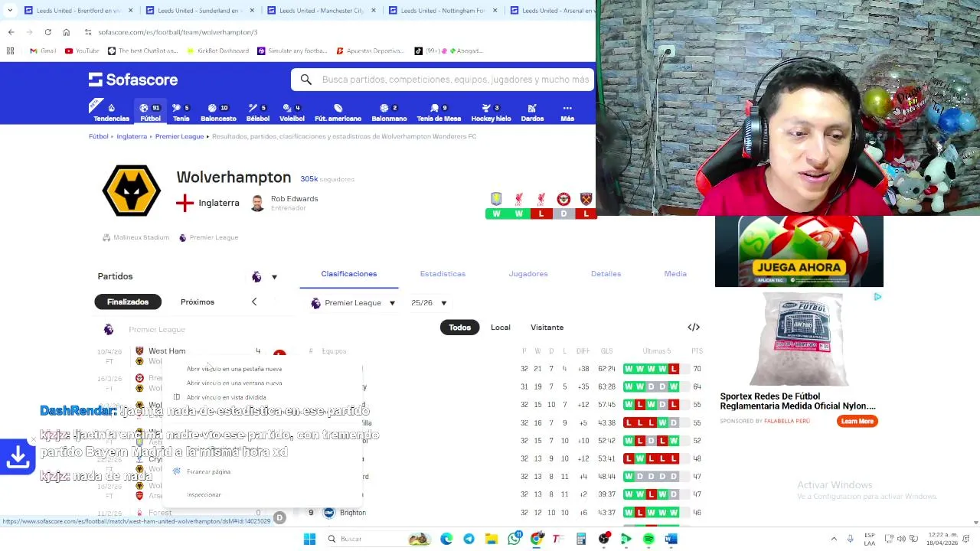Select the Local standings filter
This screenshot has width=980, height=551.
coord(500,328)
